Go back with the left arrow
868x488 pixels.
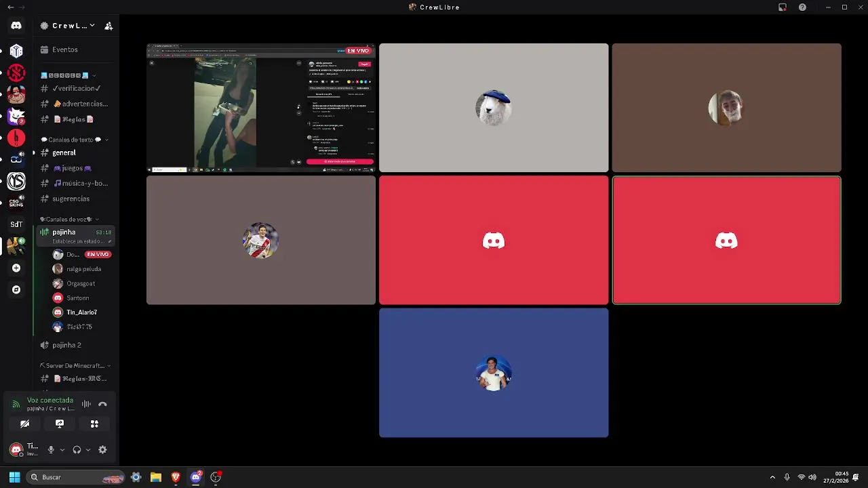[10, 7]
